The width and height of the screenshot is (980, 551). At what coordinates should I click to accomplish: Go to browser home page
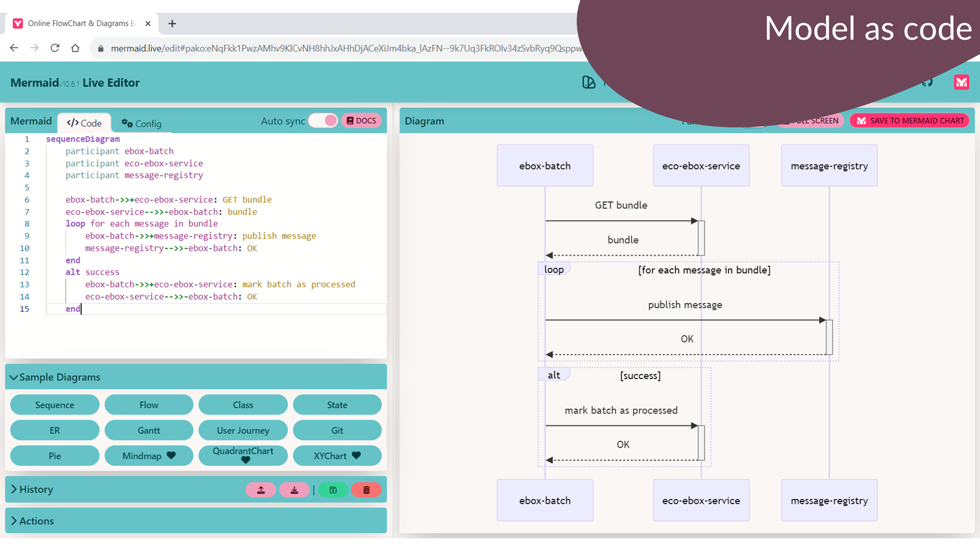[x=75, y=48]
